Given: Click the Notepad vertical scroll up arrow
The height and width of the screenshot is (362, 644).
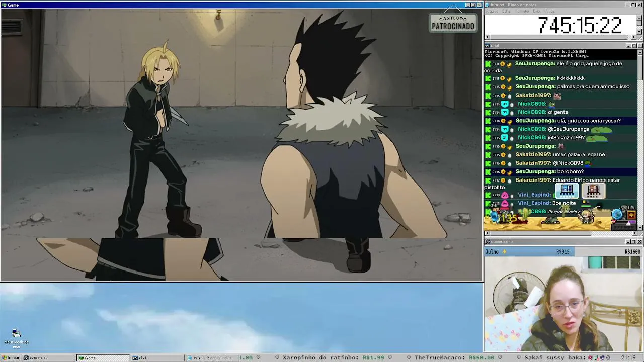Looking at the screenshot, I should [x=639, y=18].
